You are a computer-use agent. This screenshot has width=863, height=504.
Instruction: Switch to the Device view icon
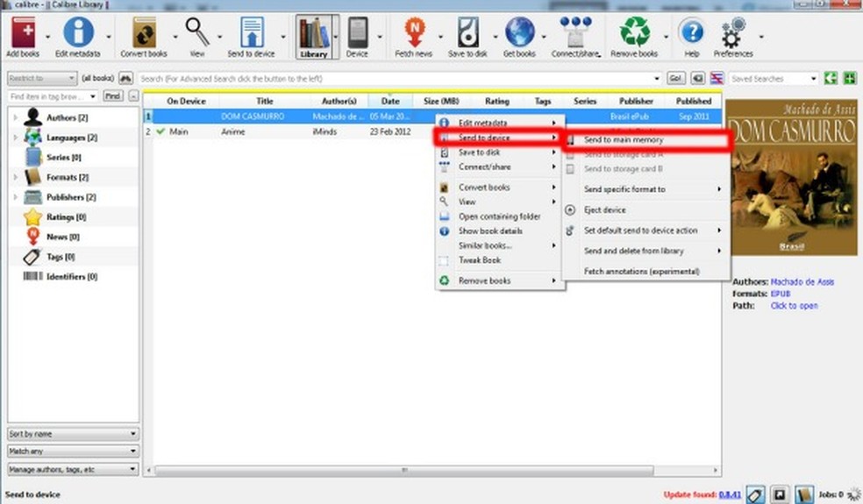click(x=357, y=33)
